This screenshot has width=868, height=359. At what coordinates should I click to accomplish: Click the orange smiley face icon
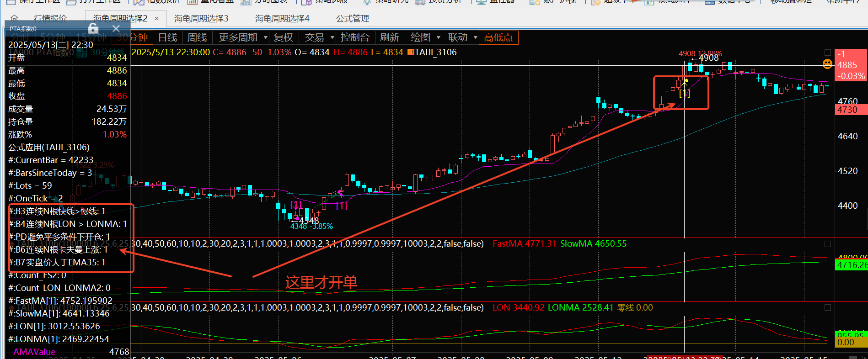[827, 64]
